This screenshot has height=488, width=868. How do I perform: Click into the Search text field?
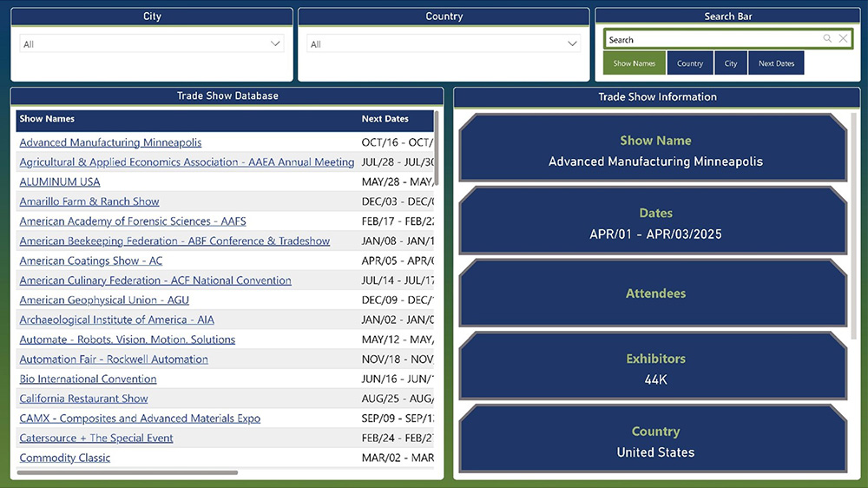pyautogui.click(x=712, y=40)
